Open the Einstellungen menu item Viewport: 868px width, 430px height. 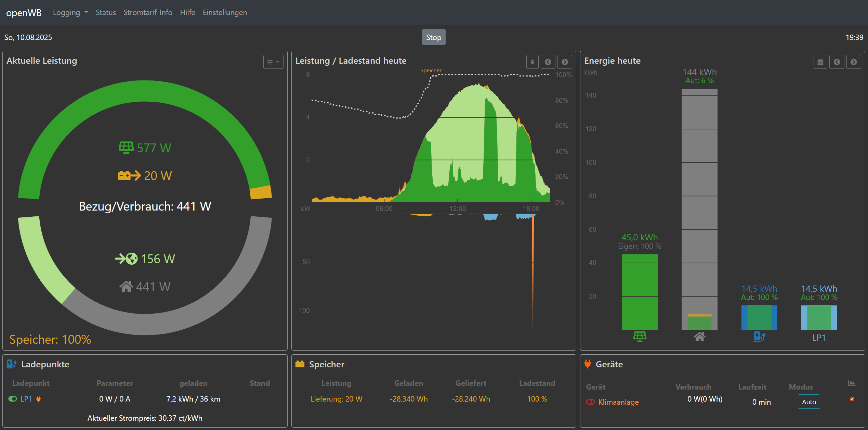click(225, 13)
